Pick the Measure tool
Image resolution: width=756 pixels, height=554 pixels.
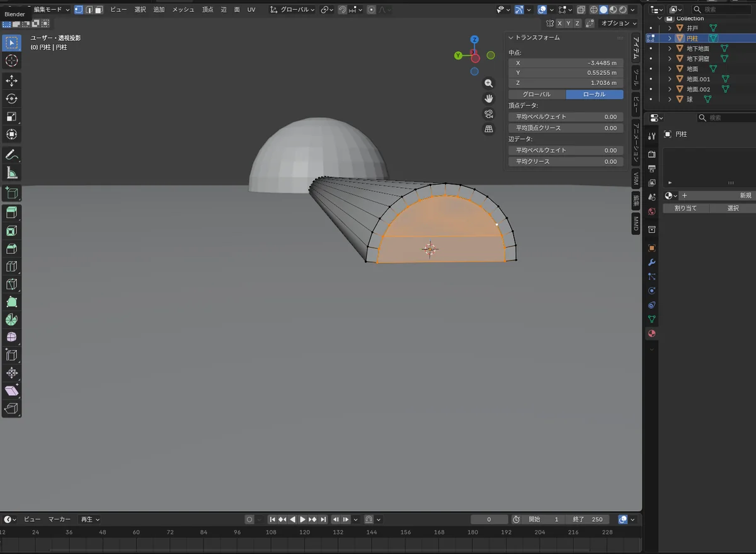tap(11, 173)
